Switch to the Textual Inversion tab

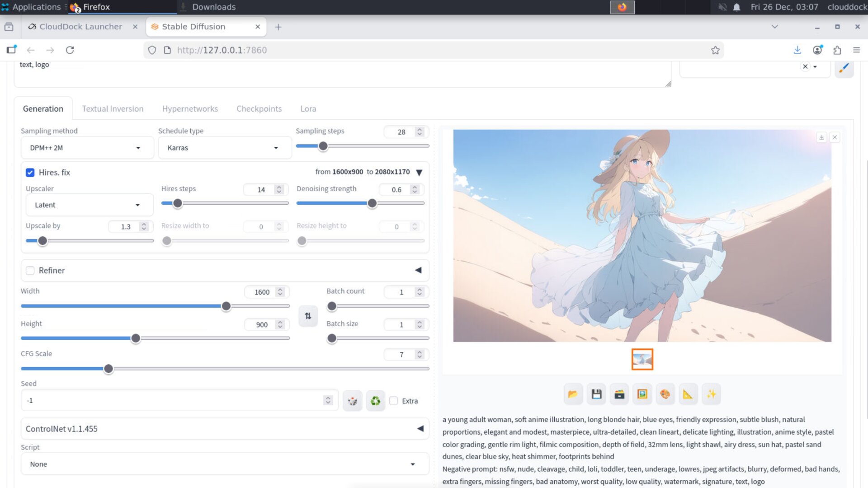tap(113, 108)
